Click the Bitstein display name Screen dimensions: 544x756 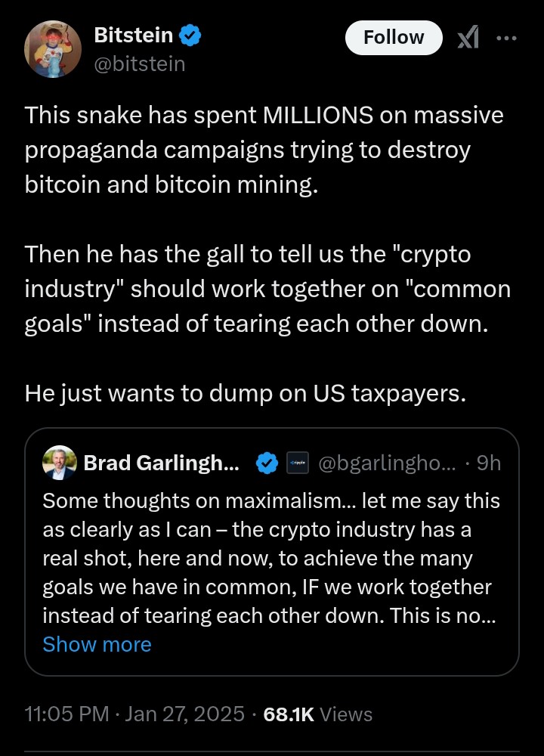tap(134, 36)
